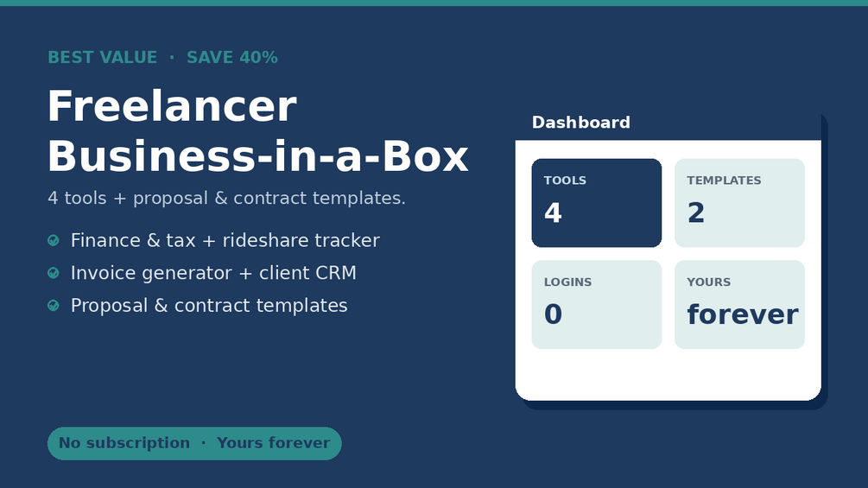This screenshot has height=488, width=868.
Task: Select the Yours forever card
Action: point(739,305)
